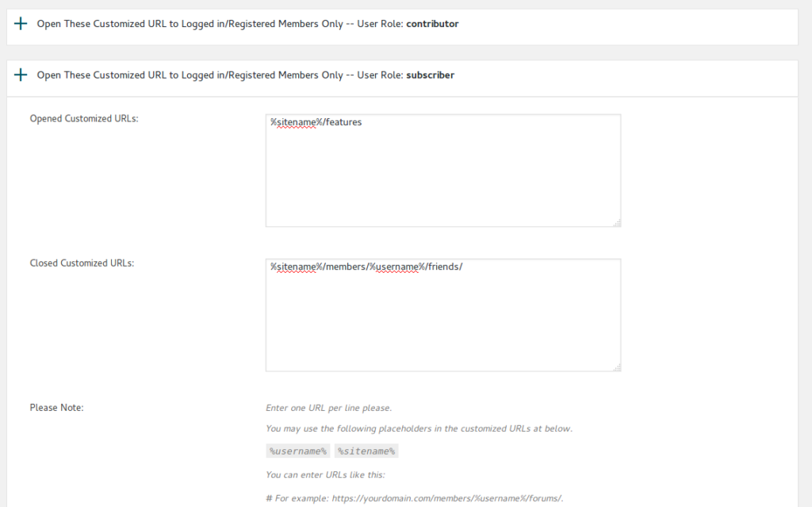Click the %username% placeholder tag
Screen dimensions: 812x507
[298, 451]
